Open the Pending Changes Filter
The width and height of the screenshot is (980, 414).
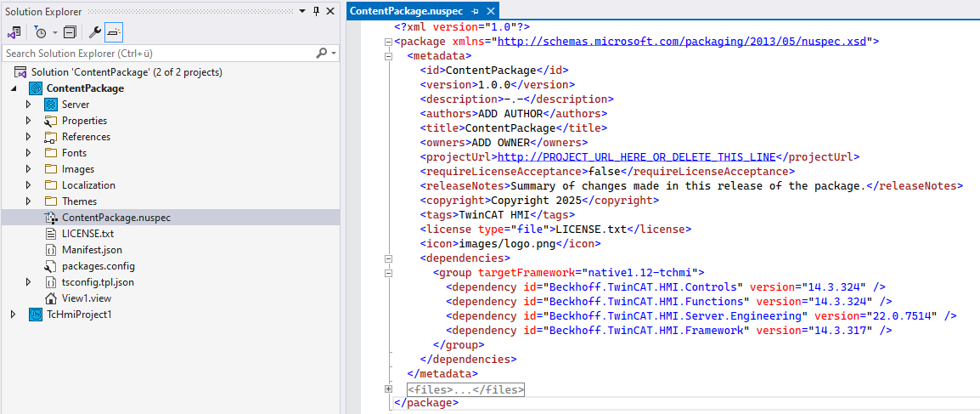(41, 32)
